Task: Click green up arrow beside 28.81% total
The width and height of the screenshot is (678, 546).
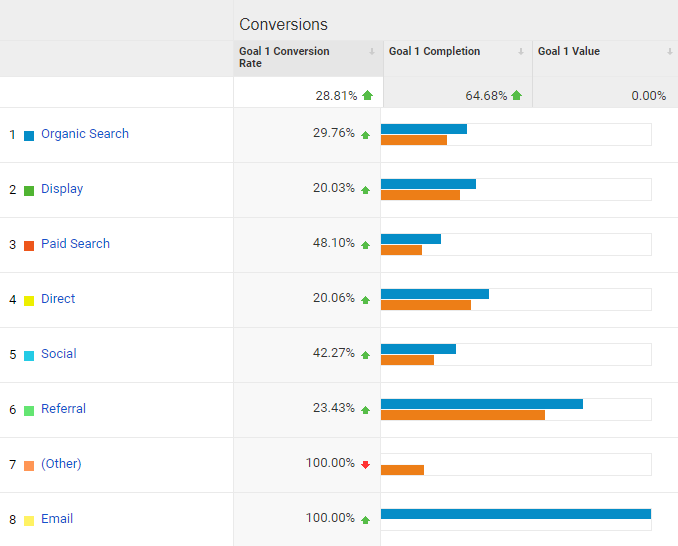Action: click(368, 95)
